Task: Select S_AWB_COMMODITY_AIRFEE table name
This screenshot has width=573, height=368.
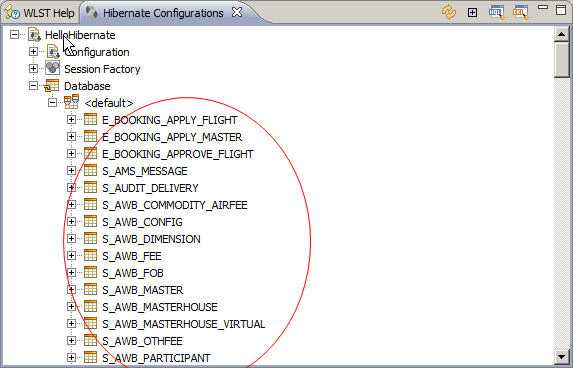Action: tap(175, 205)
